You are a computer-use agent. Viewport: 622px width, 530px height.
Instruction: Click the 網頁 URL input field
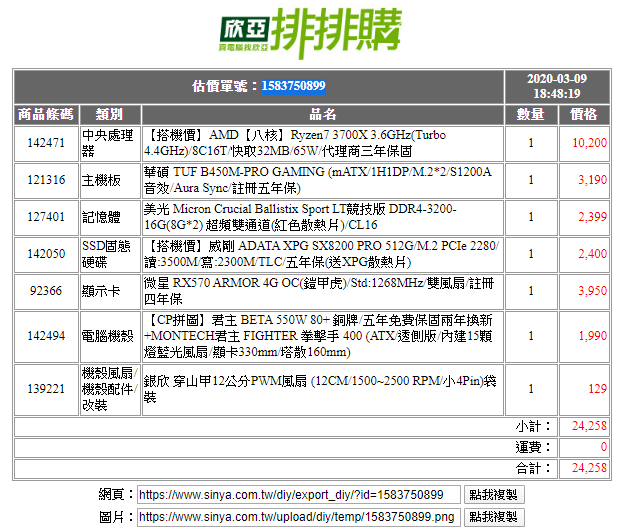pyautogui.click(x=299, y=495)
